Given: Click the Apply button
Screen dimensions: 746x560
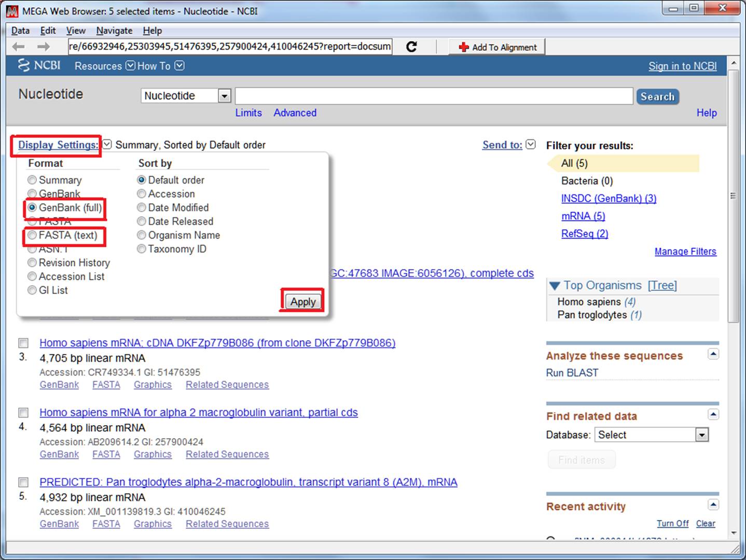Looking at the screenshot, I should pos(303,302).
